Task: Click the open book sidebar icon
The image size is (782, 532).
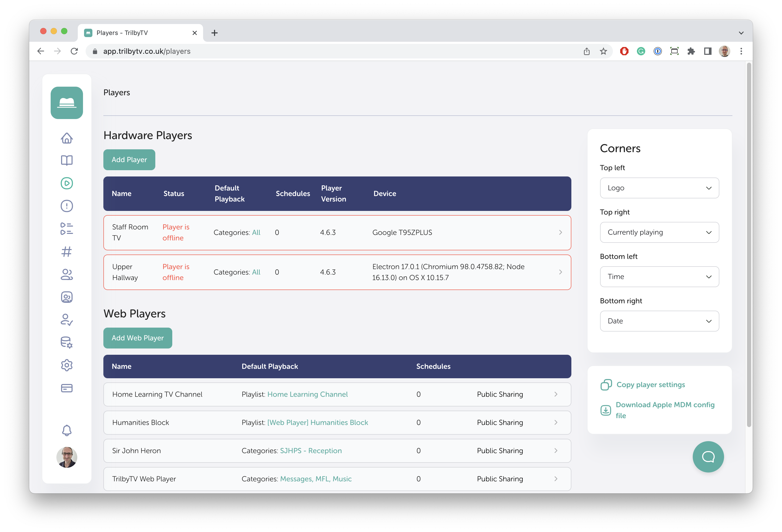Action: point(67,161)
